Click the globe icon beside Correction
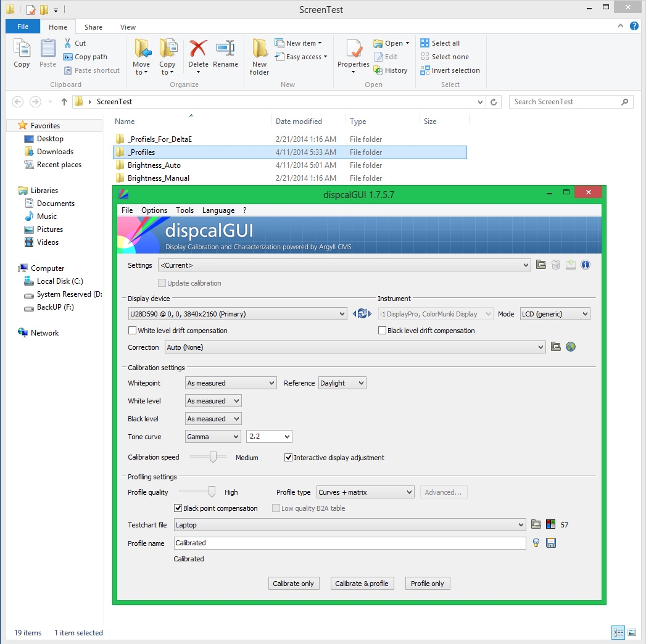The image size is (646, 644). click(x=571, y=347)
